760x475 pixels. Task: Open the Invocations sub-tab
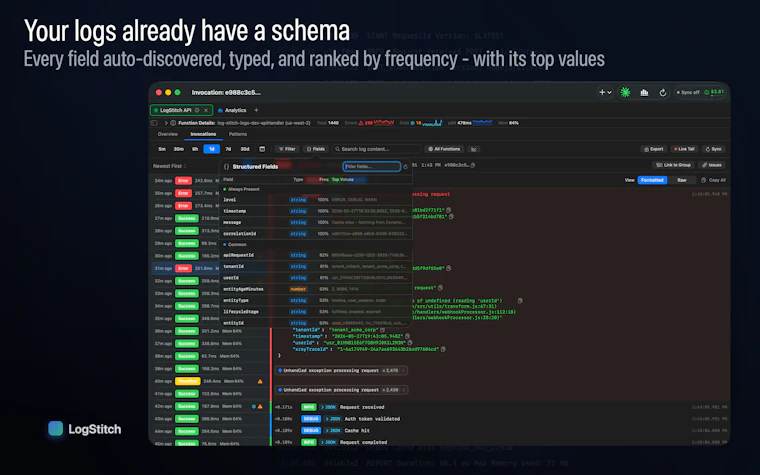point(203,134)
